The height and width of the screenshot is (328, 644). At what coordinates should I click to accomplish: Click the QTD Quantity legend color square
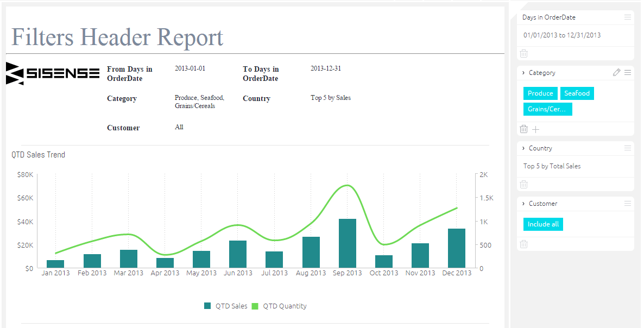pos(255,306)
